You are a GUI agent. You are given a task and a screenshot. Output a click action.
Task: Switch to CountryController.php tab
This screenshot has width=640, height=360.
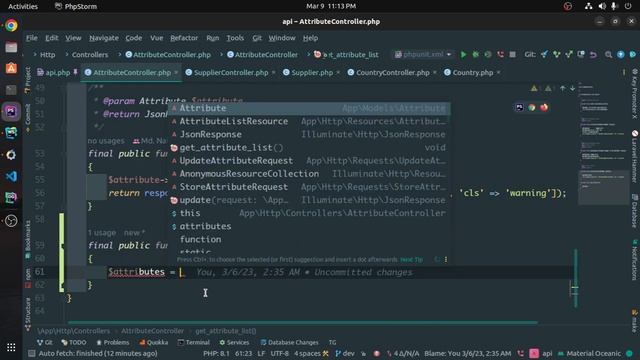pyautogui.click(x=392, y=73)
